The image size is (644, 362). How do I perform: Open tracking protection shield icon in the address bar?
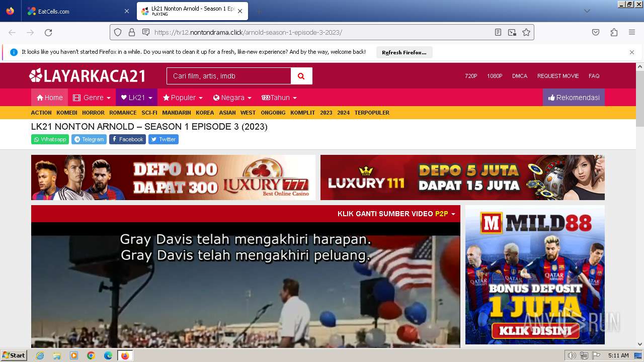click(x=118, y=32)
